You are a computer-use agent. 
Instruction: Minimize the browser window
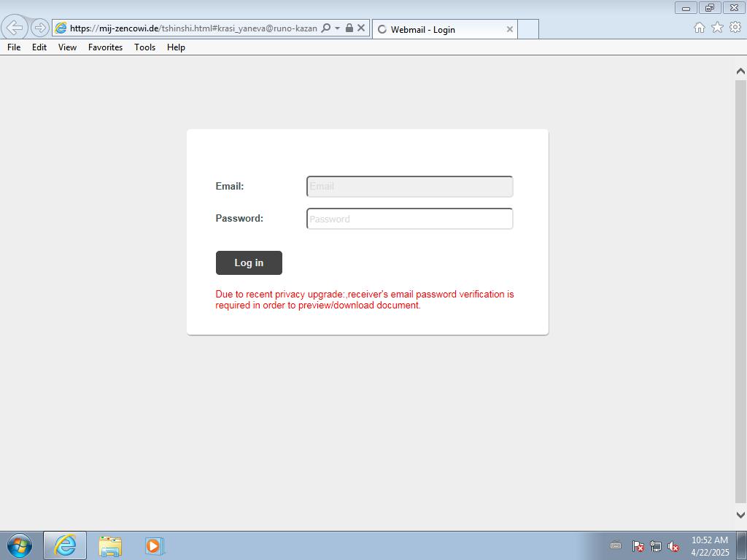point(686,7)
